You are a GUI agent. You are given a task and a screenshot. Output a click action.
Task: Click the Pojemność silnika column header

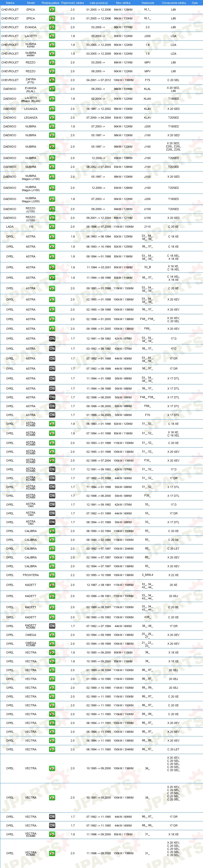[72, 3]
